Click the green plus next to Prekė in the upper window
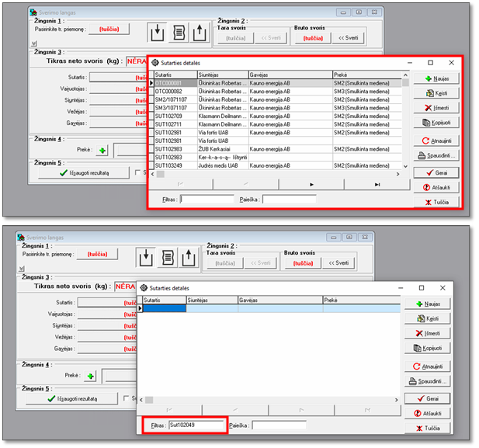This screenshot has width=479, height=448. click(102, 151)
